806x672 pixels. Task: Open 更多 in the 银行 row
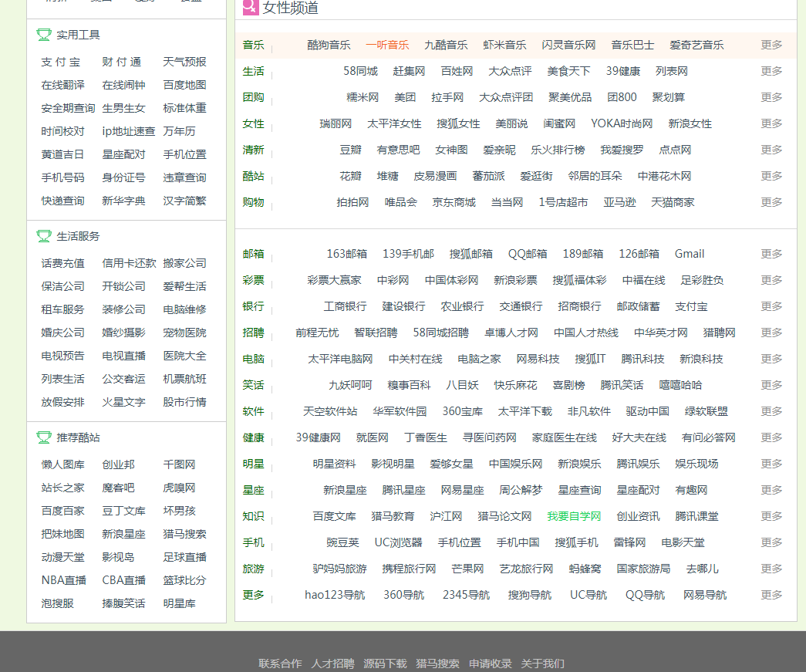pyautogui.click(x=771, y=306)
